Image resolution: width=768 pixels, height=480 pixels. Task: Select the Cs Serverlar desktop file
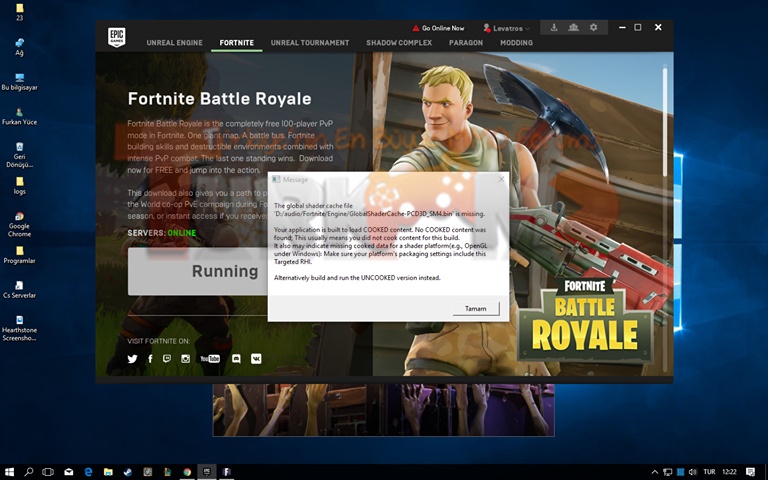pos(19,289)
